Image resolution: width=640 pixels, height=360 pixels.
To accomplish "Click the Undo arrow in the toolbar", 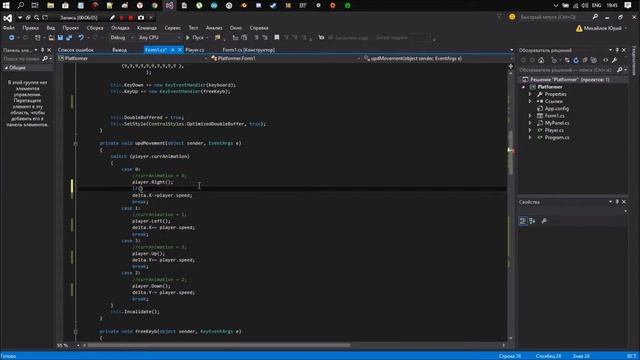I will pyautogui.click(x=81, y=38).
